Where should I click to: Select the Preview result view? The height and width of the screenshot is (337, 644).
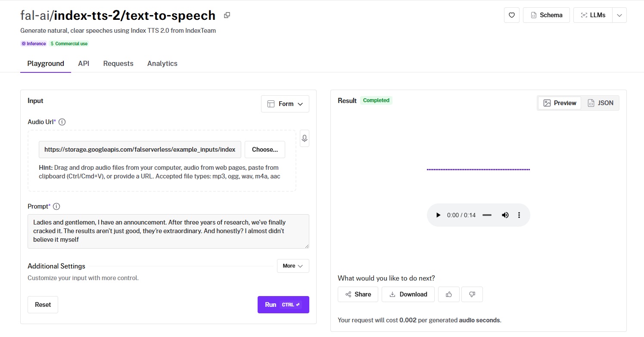[560, 103]
